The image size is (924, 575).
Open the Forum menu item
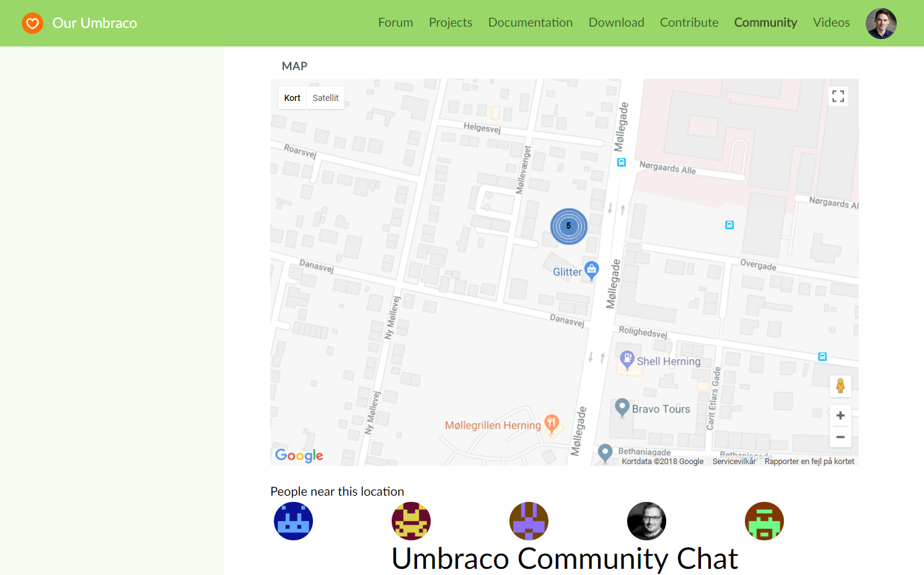click(395, 22)
